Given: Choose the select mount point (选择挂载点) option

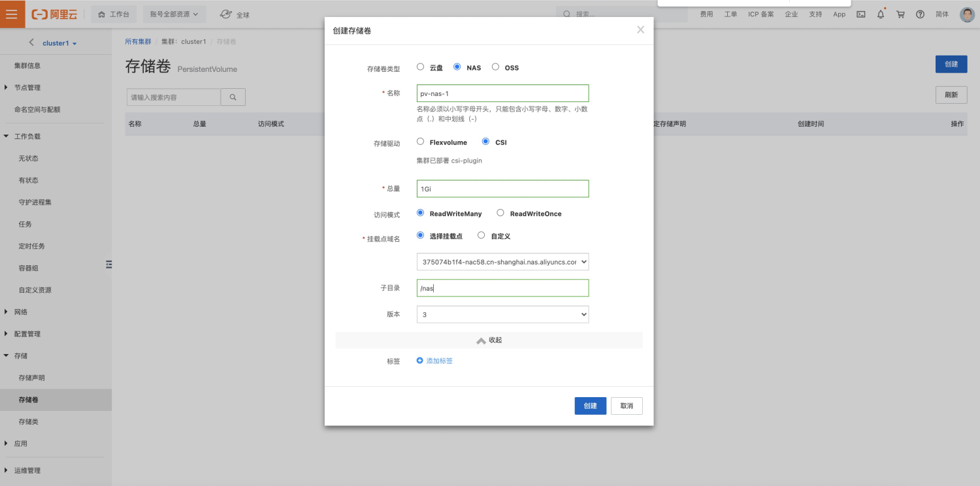Looking at the screenshot, I should [421, 235].
